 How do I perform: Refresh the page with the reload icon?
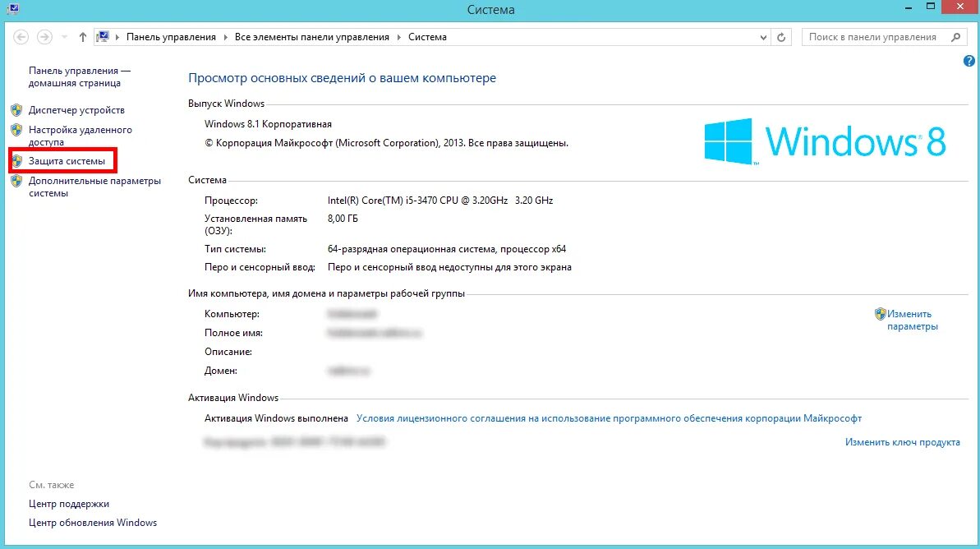(781, 38)
